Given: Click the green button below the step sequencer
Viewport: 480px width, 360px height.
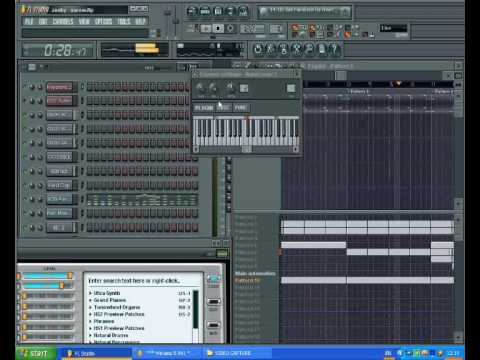Looking at the screenshot, I should tap(222, 254).
